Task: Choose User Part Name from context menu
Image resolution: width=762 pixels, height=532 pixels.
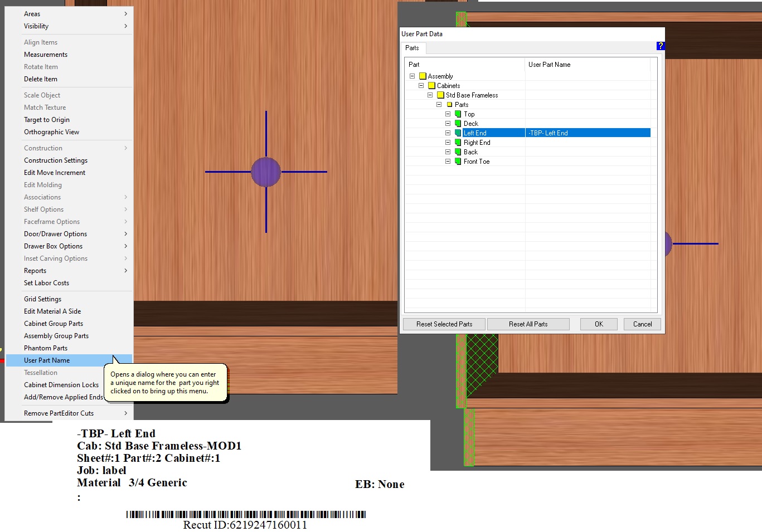Action: [47, 360]
